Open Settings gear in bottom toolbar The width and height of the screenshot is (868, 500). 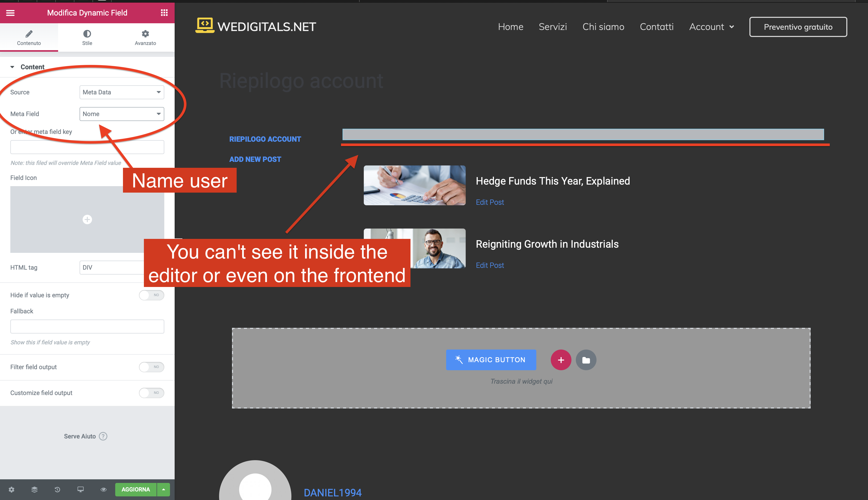[11, 489]
